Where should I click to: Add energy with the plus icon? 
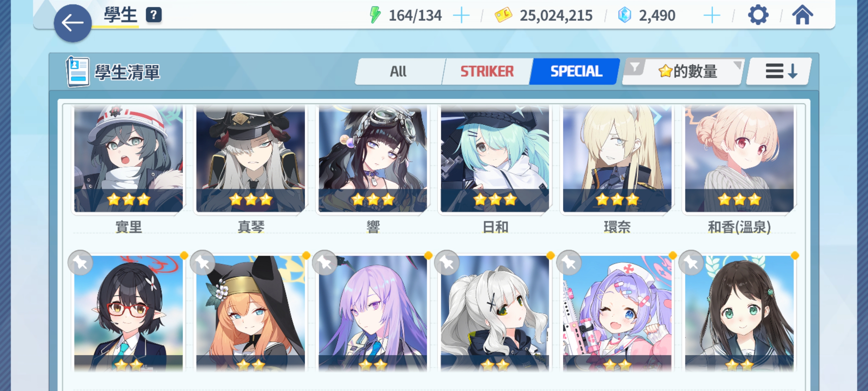461,16
